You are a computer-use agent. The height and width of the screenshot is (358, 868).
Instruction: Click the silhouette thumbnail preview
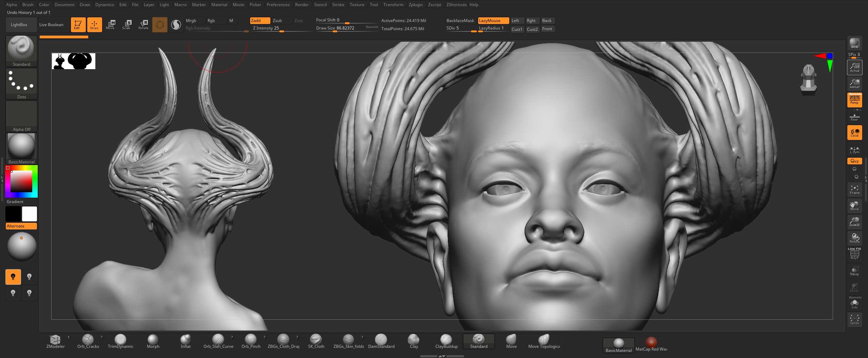coord(74,61)
